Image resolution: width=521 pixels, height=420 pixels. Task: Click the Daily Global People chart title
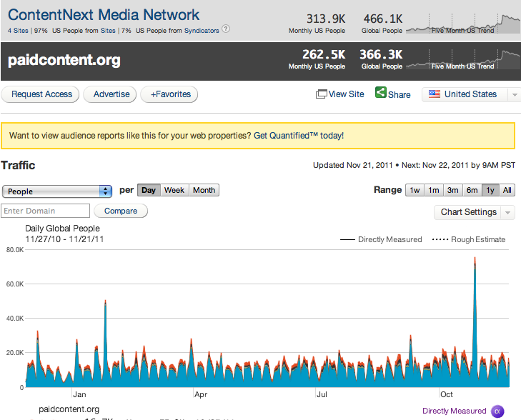(62, 229)
